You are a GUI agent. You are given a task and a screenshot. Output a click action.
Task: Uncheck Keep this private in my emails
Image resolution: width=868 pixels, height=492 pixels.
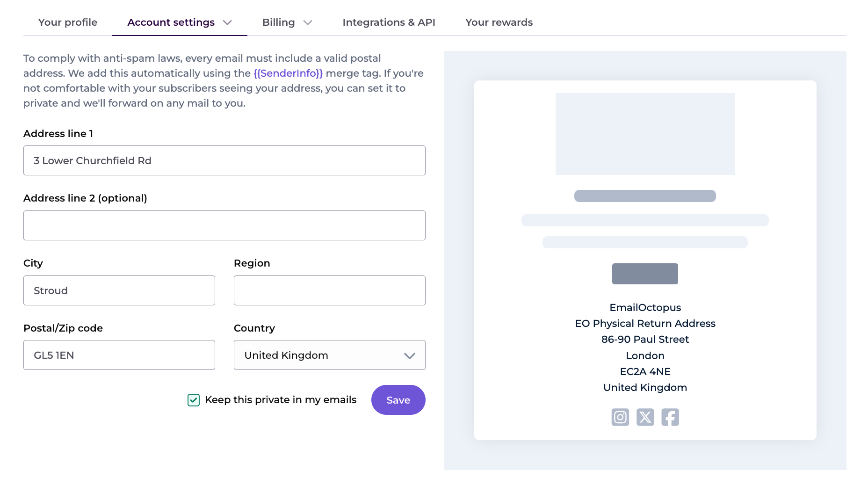click(193, 400)
